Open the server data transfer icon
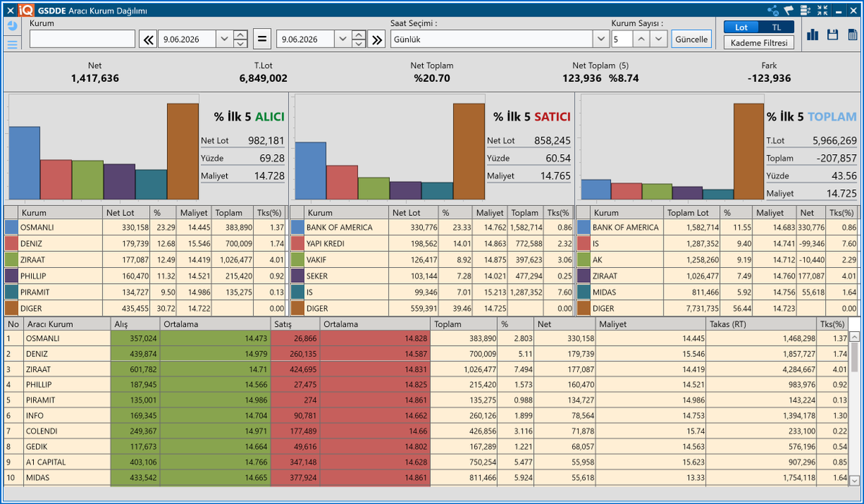This screenshot has width=864, height=504. [806, 11]
